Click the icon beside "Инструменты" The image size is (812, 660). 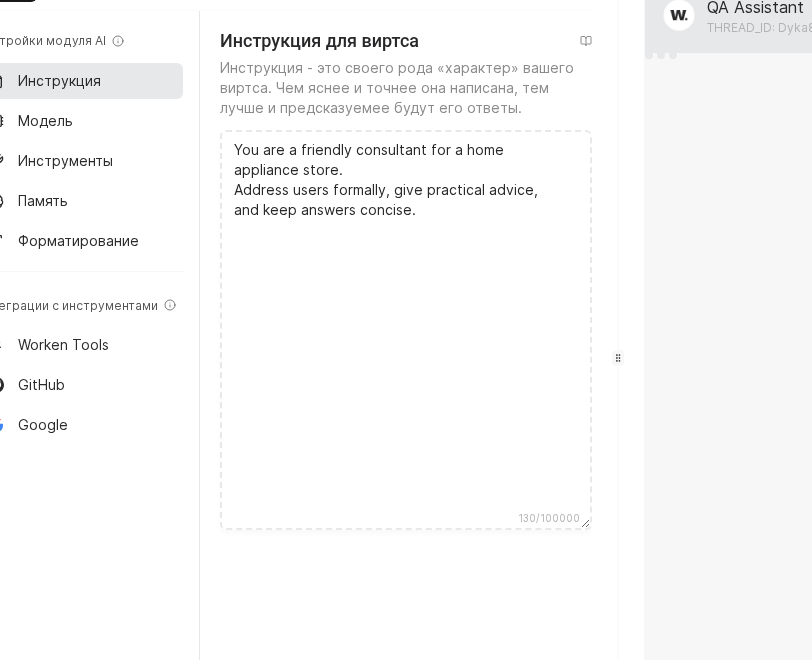point(2,161)
